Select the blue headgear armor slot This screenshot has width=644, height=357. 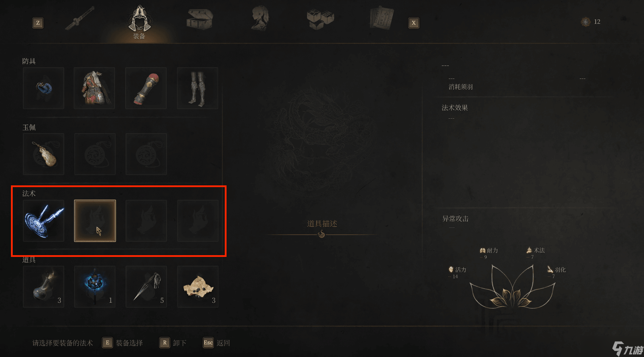click(x=43, y=88)
